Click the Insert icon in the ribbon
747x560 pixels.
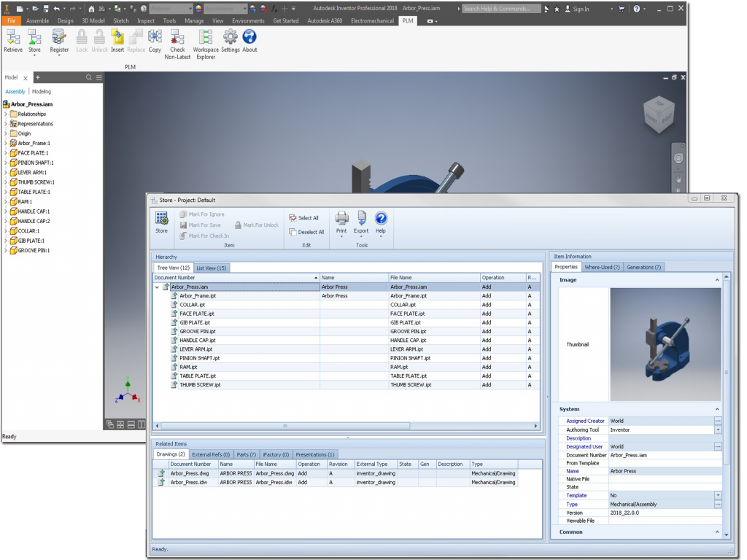pos(117,37)
